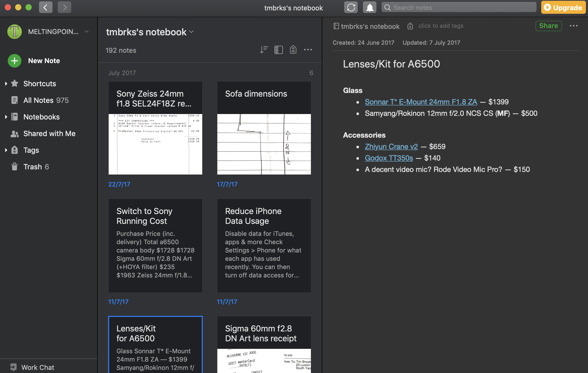Open the notebook title dropdown arrow

click(x=192, y=32)
